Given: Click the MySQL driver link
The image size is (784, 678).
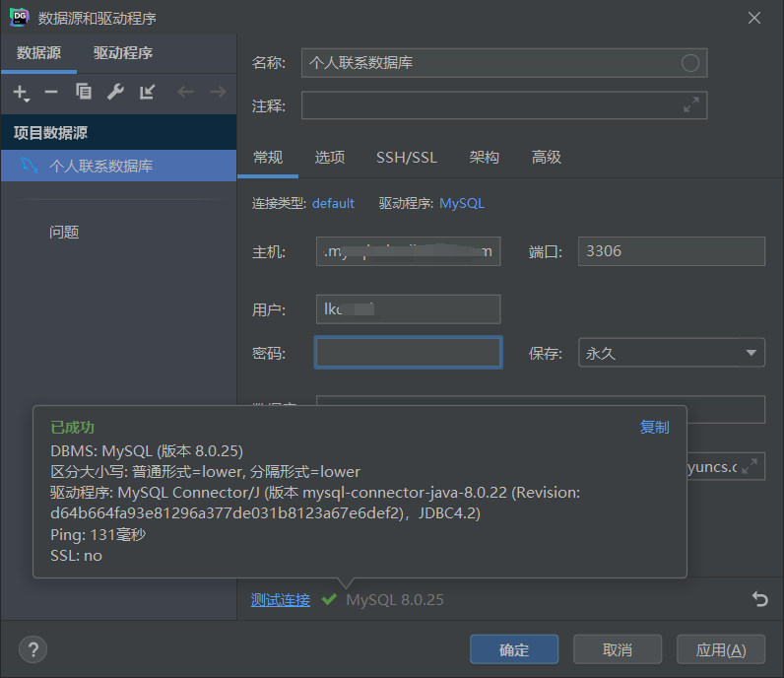Looking at the screenshot, I should tap(462, 204).
